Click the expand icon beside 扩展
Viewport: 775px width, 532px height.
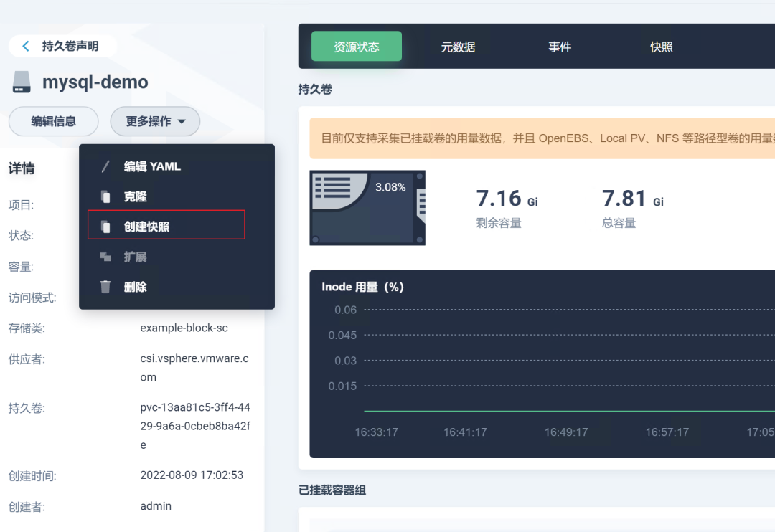pos(105,257)
